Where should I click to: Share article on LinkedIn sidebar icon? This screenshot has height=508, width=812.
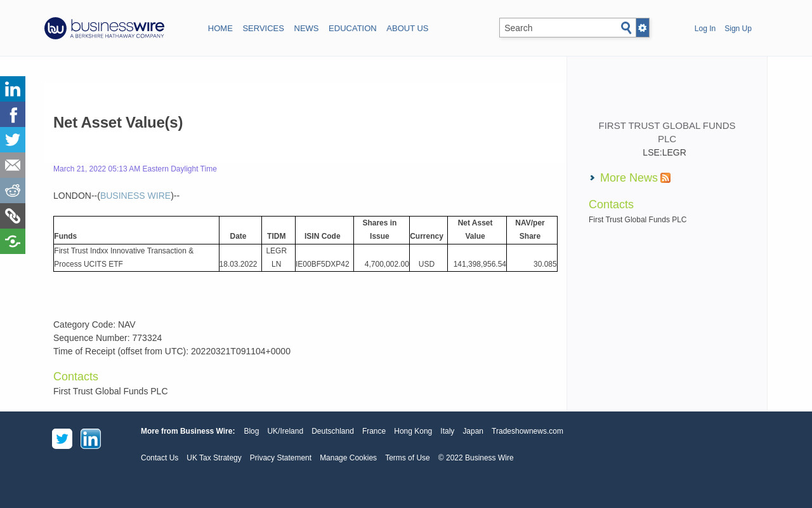coord(13,89)
